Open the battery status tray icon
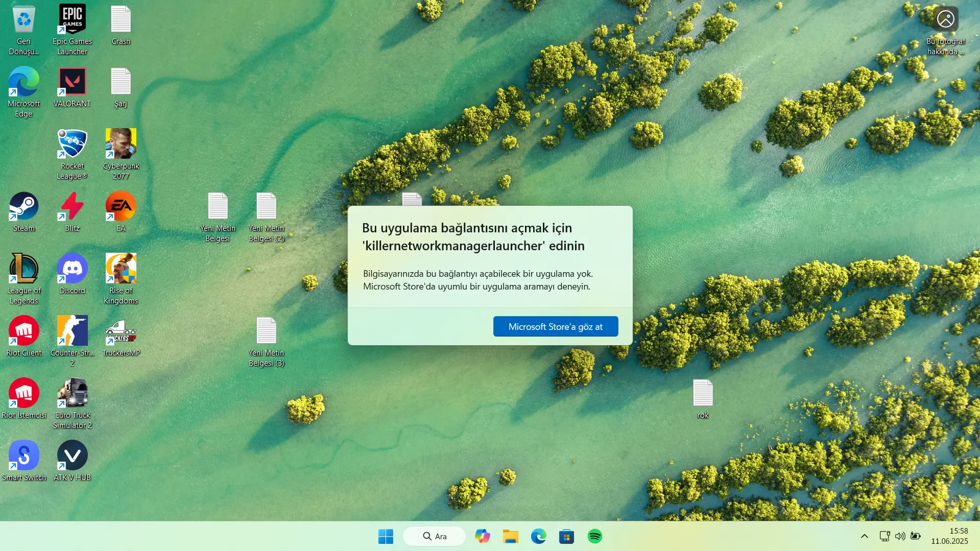 click(x=916, y=536)
